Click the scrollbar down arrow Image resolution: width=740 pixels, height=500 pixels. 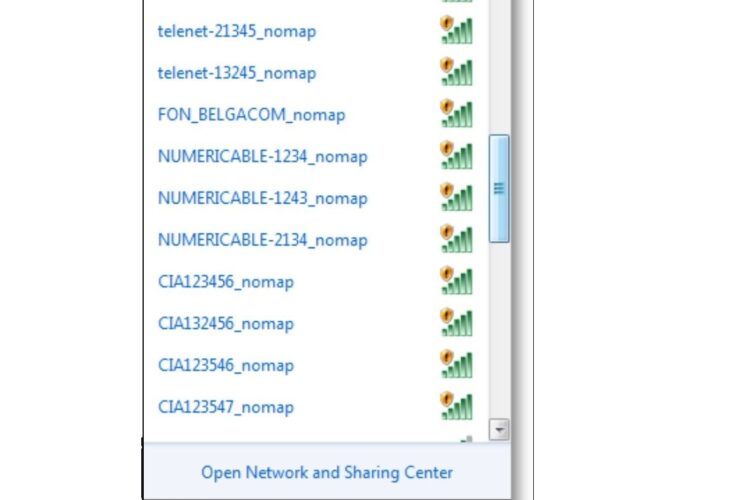coord(499,430)
